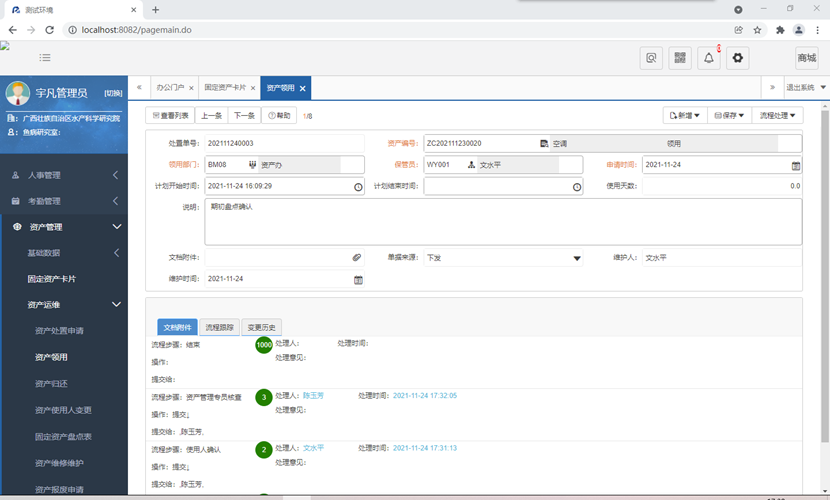Viewport: 830px width, 500px height.
Task: Collapse the 资产管理 menu
Action: pos(64,227)
